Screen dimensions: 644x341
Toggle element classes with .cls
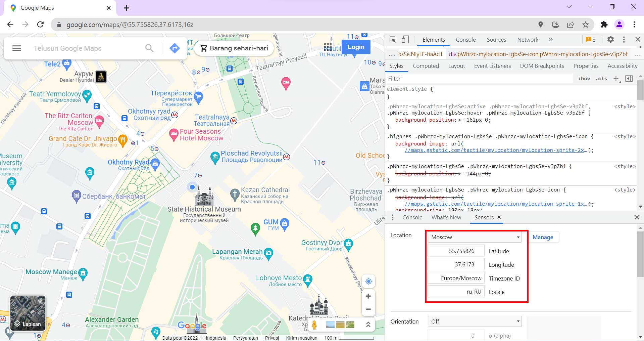601,78
